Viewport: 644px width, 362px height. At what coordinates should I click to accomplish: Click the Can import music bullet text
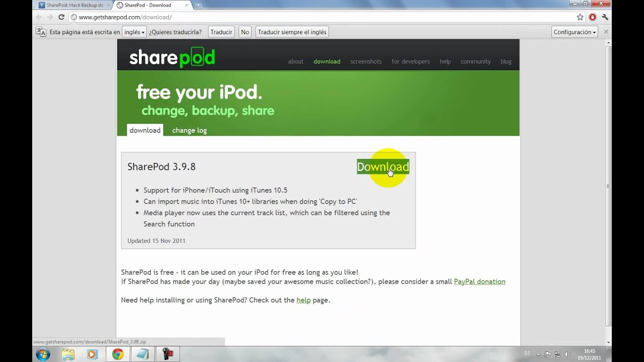[x=250, y=201]
